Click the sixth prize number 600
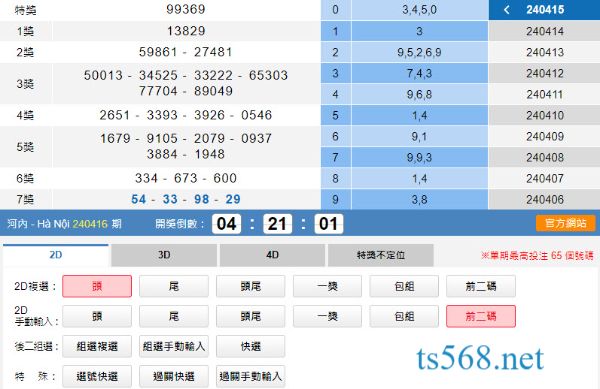The height and width of the screenshot is (389, 600). 225,178
